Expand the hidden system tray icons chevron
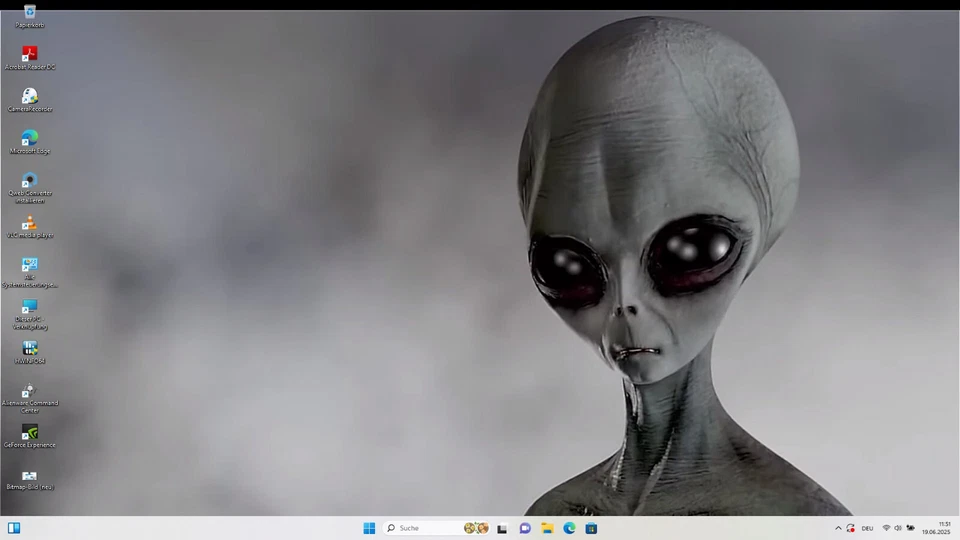960x540 pixels. 838,528
